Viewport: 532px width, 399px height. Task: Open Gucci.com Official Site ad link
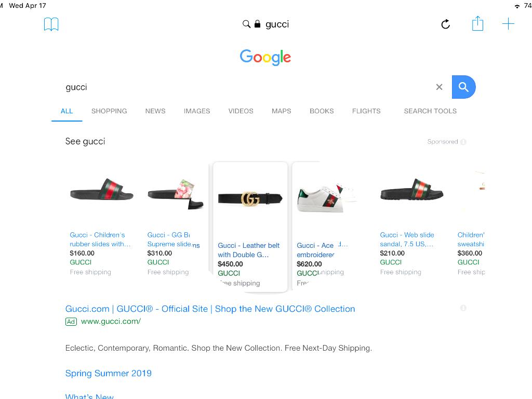pos(210,309)
